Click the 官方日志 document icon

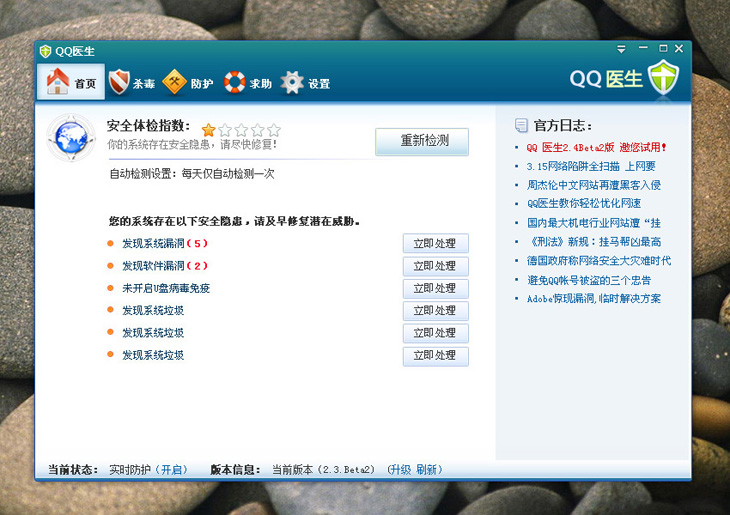click(x=521, y=125)
